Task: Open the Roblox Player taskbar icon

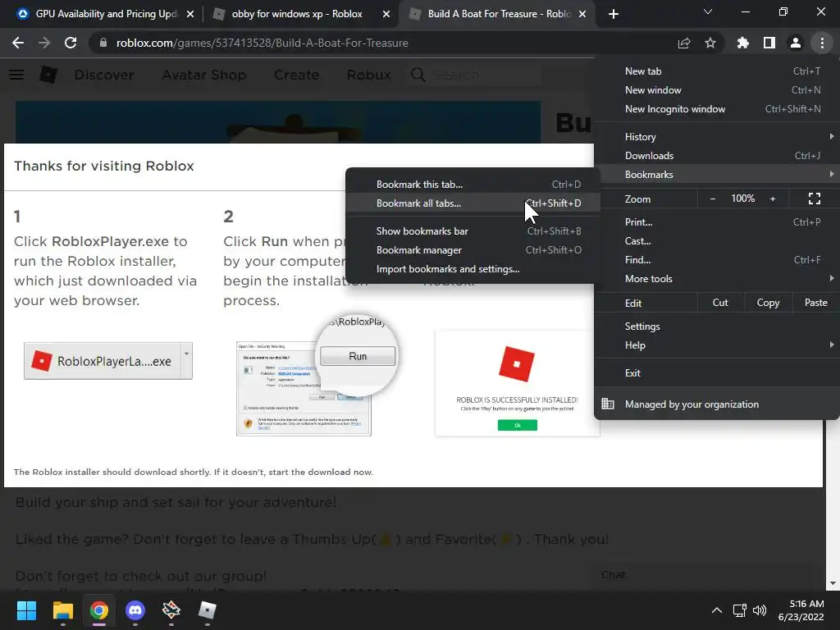Action: pyautogui.click(x=208, y=610)
